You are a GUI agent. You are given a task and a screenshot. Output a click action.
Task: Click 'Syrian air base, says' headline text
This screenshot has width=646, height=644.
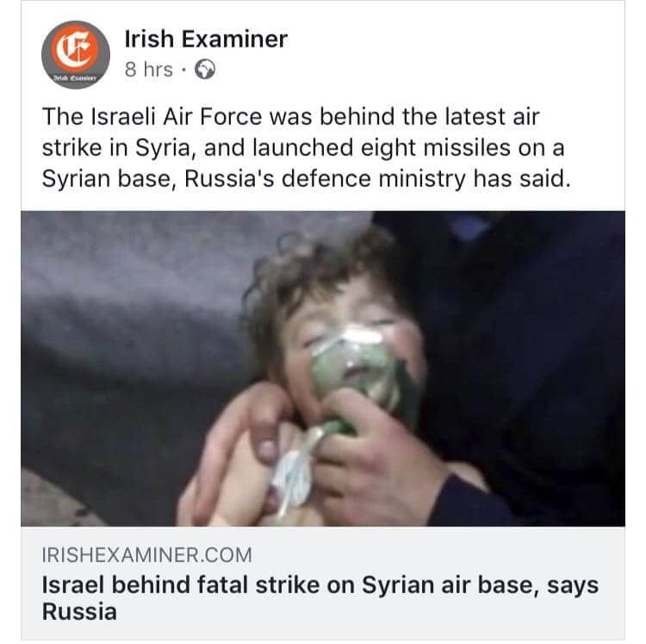(481, 585)
